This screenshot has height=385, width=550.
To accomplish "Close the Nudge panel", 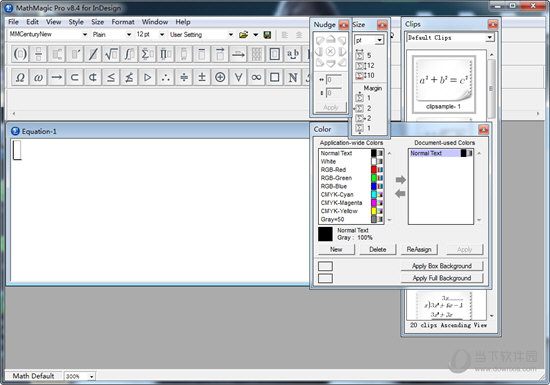I will tap(344, 25).
